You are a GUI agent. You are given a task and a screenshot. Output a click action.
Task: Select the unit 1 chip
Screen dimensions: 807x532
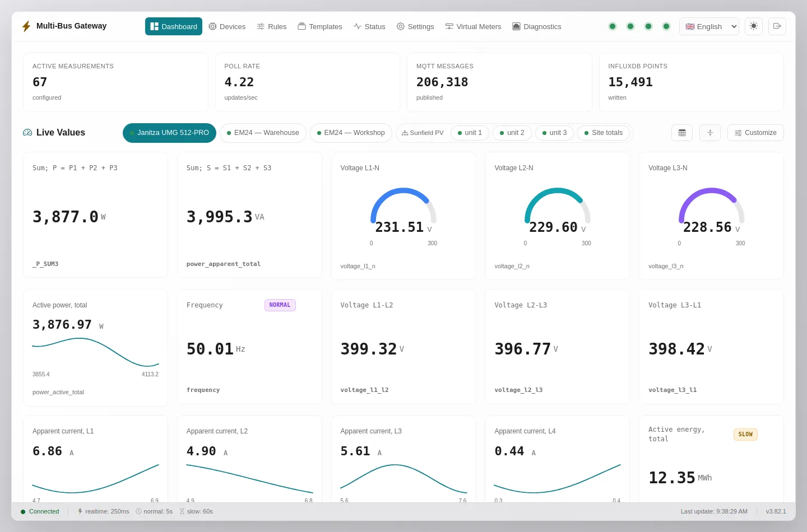(x=470, y=133)
